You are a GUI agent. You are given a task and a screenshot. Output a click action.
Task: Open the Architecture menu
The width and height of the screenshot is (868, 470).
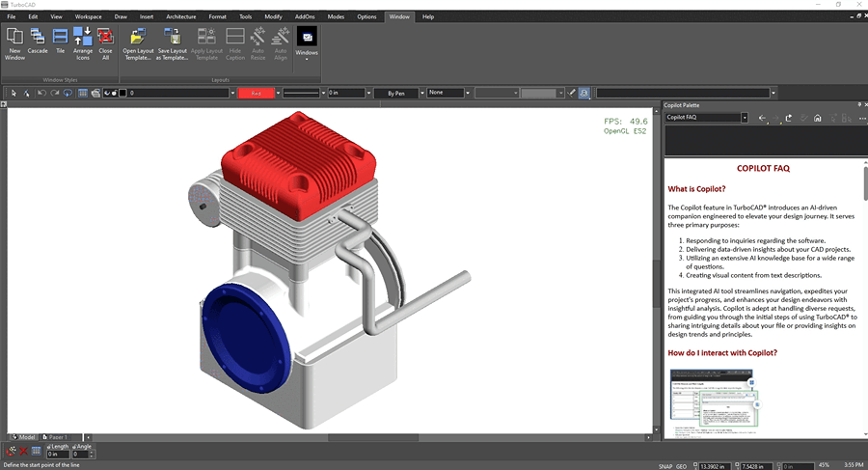(181, 16)
